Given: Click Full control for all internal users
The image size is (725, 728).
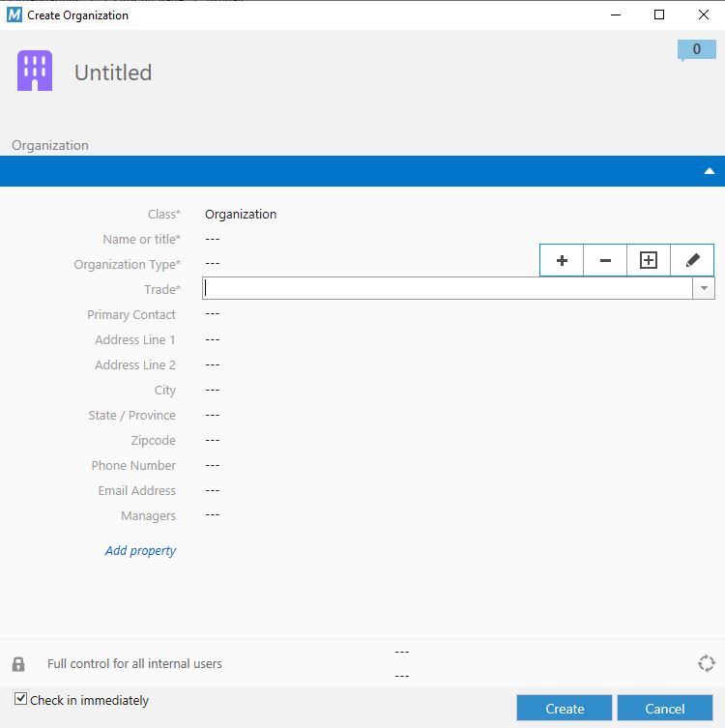Looking at the screenshot, I should 134,664.
